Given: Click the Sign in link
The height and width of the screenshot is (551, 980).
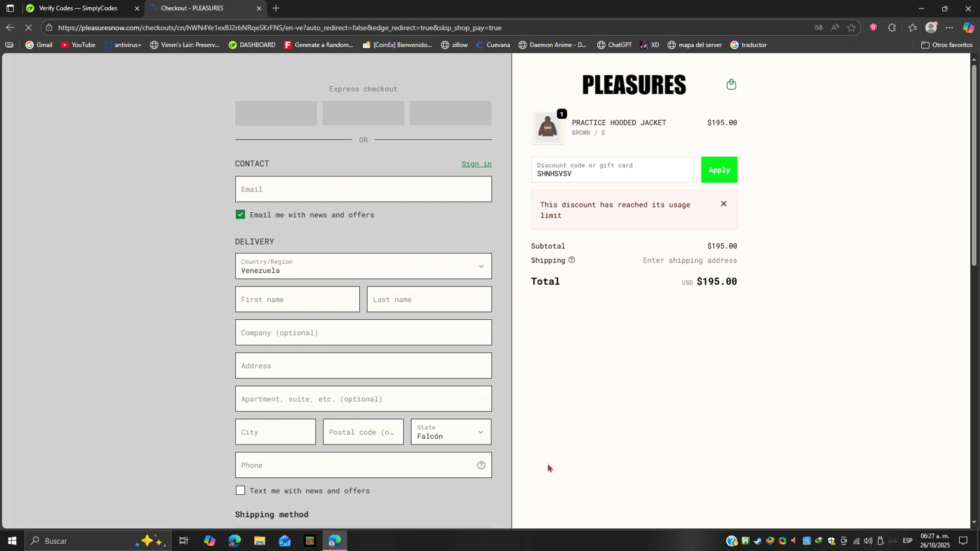Looking at the screenshot, I should click(476, 164).
